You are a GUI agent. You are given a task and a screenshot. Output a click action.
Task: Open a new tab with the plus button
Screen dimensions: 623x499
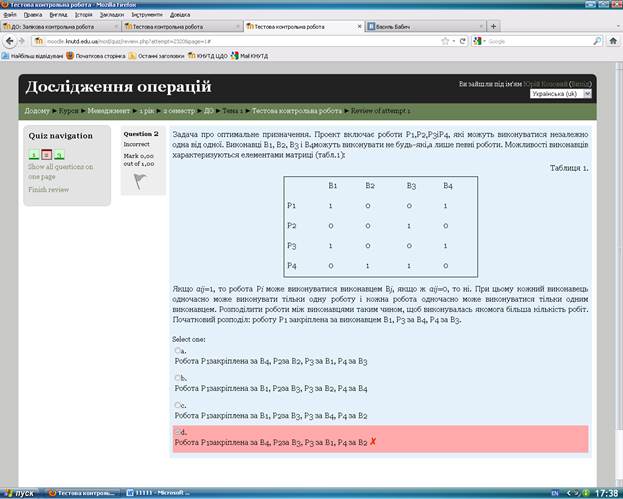[493, 27]
